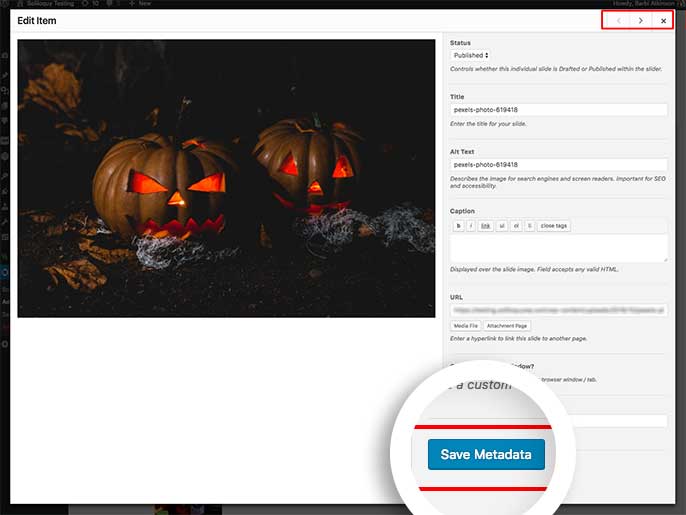Screen dimensions: 686x515
Task: Set URL to Attachment Page
Action: (x=507, y=326)
